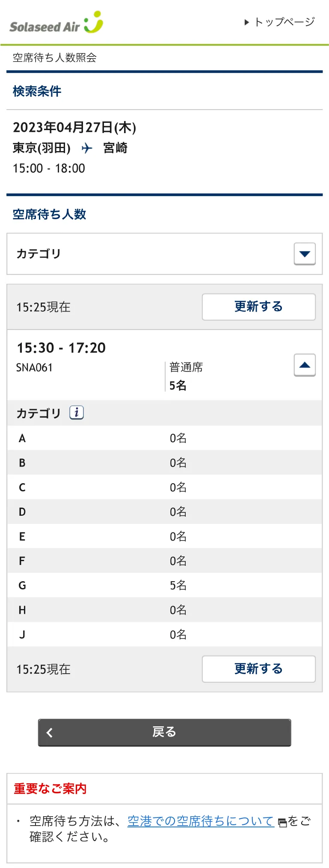This screenshot has width=329, height=868.
Task: Select the category G row
Action: pyautogui.click(x=164, y=585)
